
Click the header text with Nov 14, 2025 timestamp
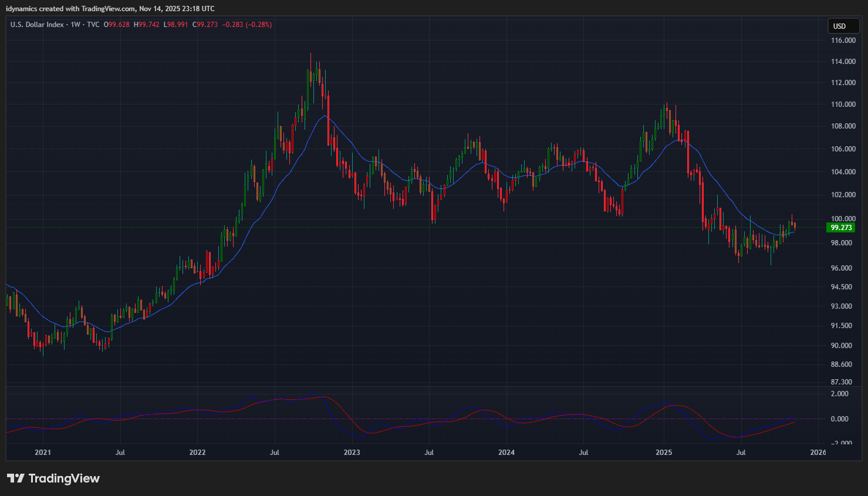tap(110, 9)
